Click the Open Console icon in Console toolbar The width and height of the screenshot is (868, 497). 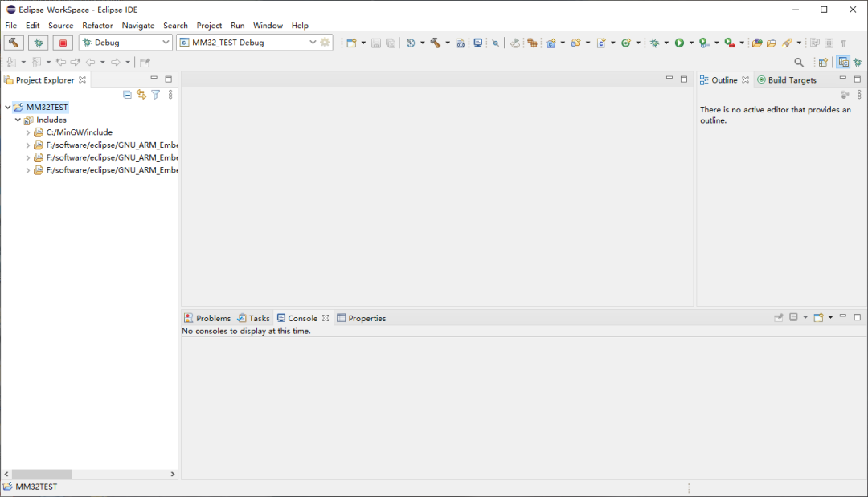coord(818,317)
